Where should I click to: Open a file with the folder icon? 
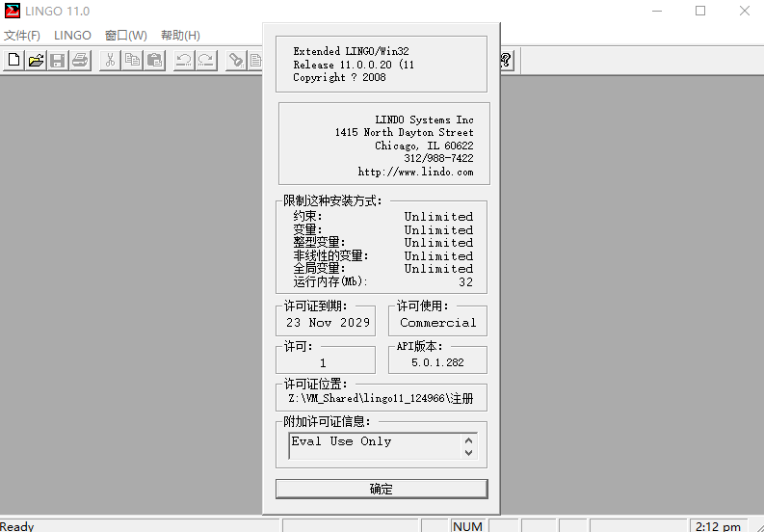click(36, 61)
